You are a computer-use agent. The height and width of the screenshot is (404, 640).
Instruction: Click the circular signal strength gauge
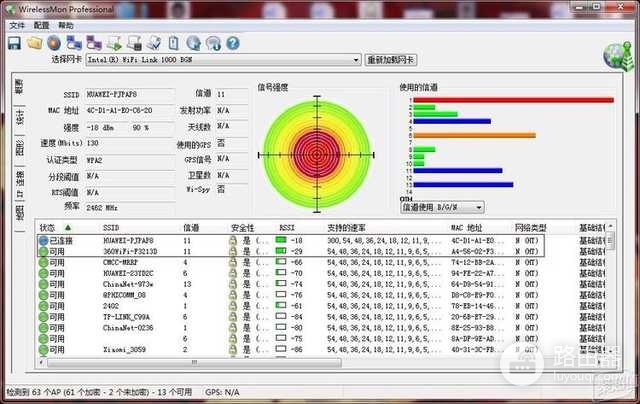[317, 155]
